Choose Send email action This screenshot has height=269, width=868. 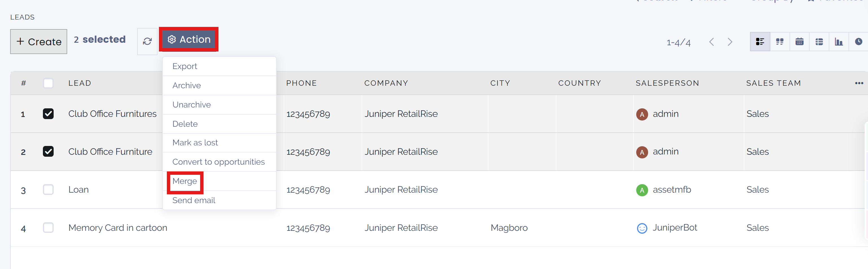point(194,200)
